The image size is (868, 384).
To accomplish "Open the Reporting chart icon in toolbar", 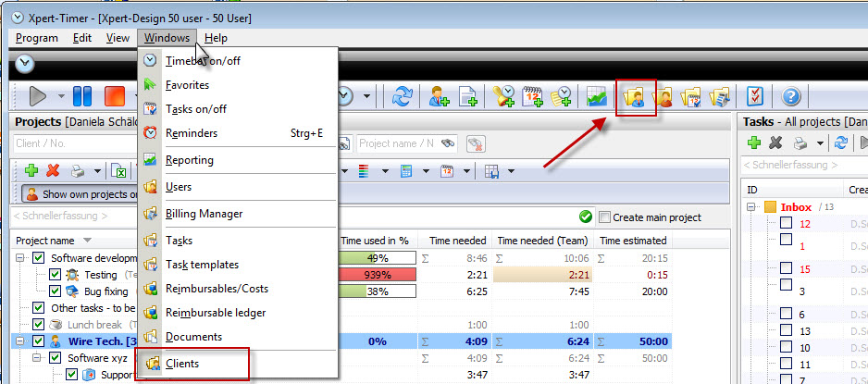I will 597,96.
